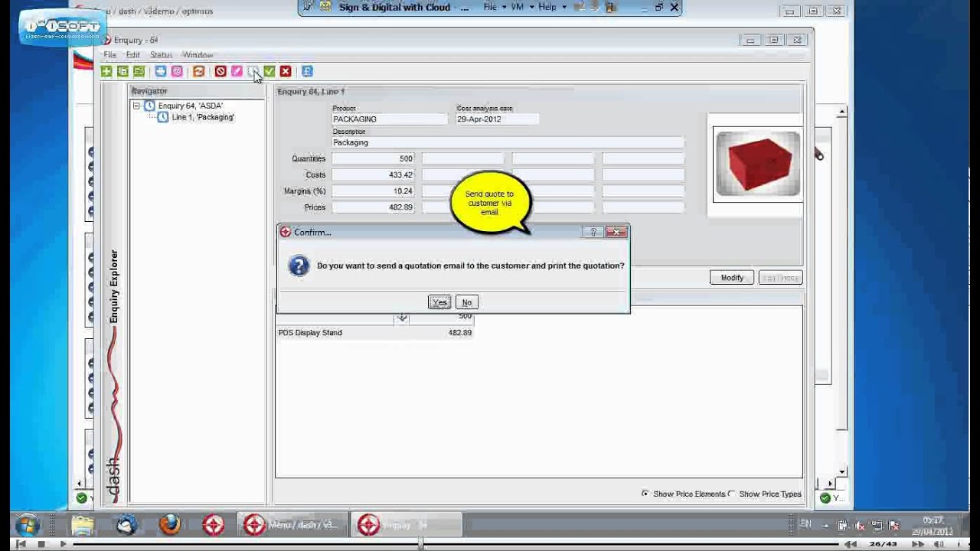
Task: Select Enquiry 64, 'ASDA' in Navigator
Action: click(x=191, y=106)
